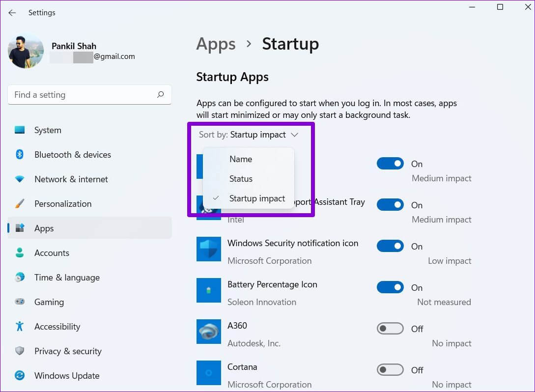Image resolution: width=535 pixels, height=392 pixels.
Task: Click the Sort by chevron arrow
Action: [x=294, y=135]
